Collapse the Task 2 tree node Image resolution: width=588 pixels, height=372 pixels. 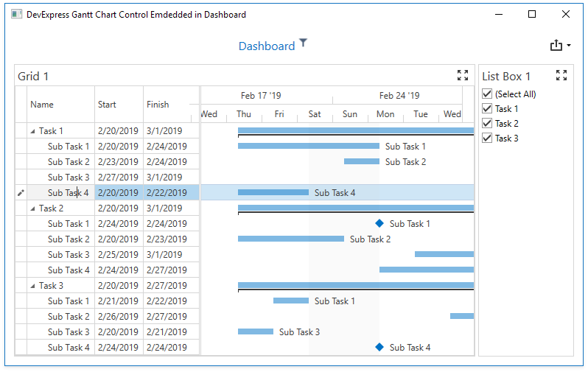pos(32,208)
